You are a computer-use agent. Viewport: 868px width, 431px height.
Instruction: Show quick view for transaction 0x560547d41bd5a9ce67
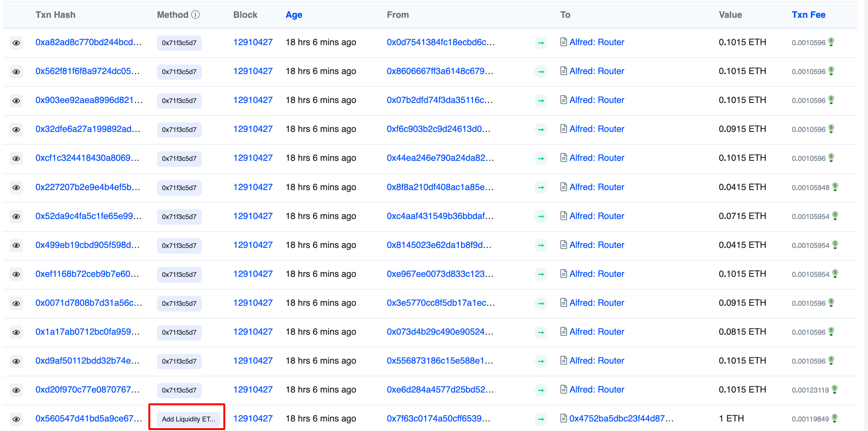pyautogui.click(x=16, y=419)
